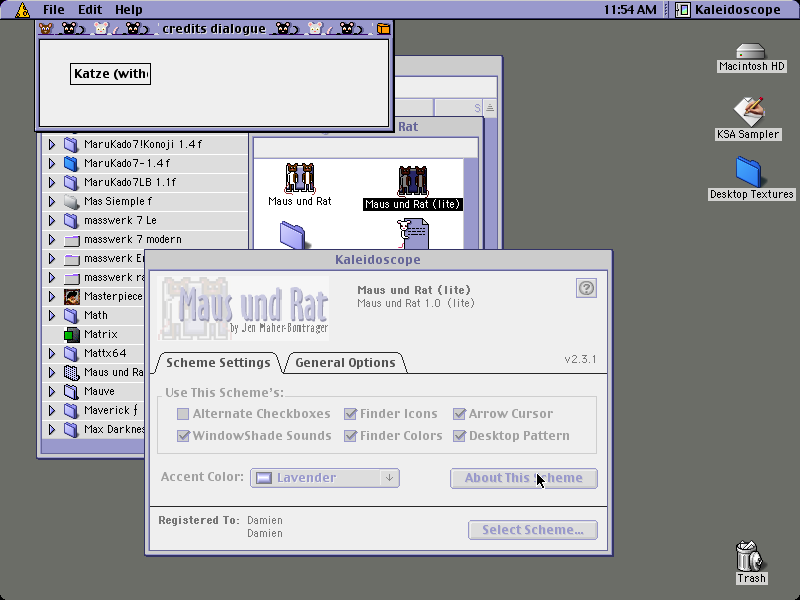
Task: Select the mouse document icon in Rat window
Action: point(413,234)
